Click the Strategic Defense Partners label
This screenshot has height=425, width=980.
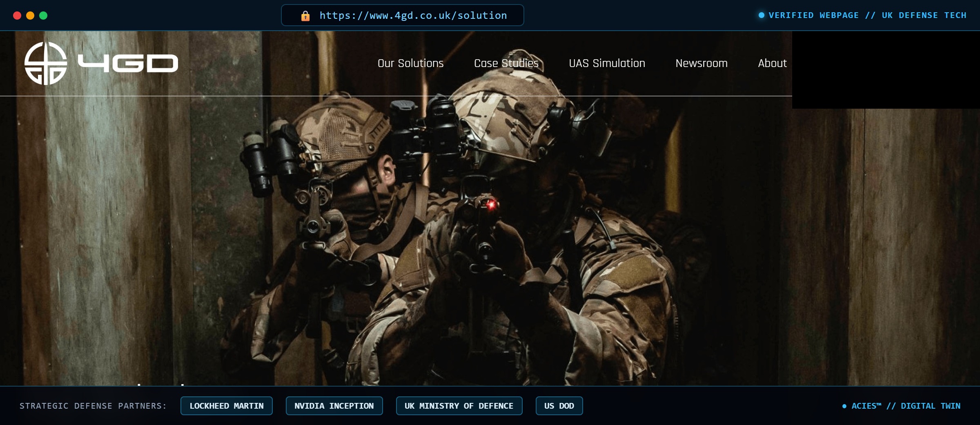tap(93, 406)
